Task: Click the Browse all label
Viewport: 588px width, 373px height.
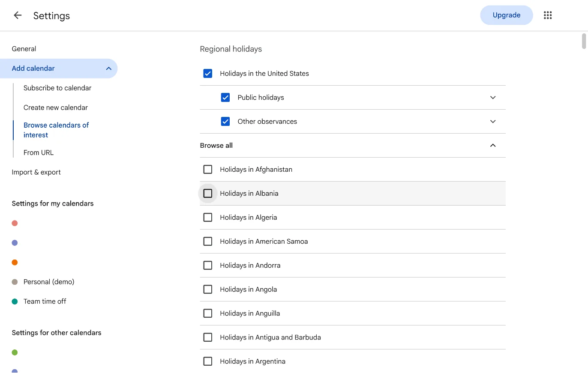Action: 216,146
